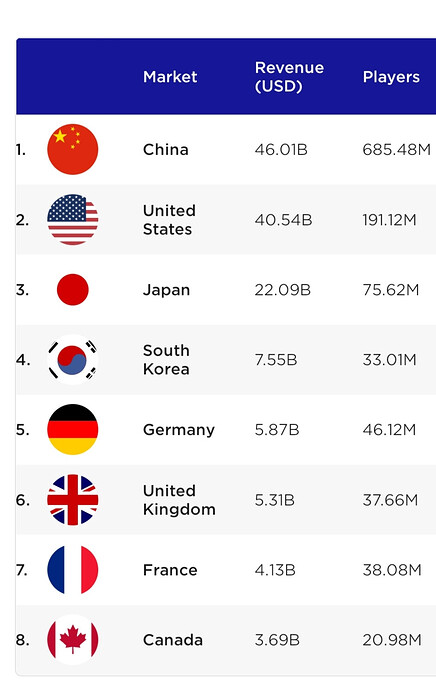Click the Revenue (USD) column header

(289, 77)
